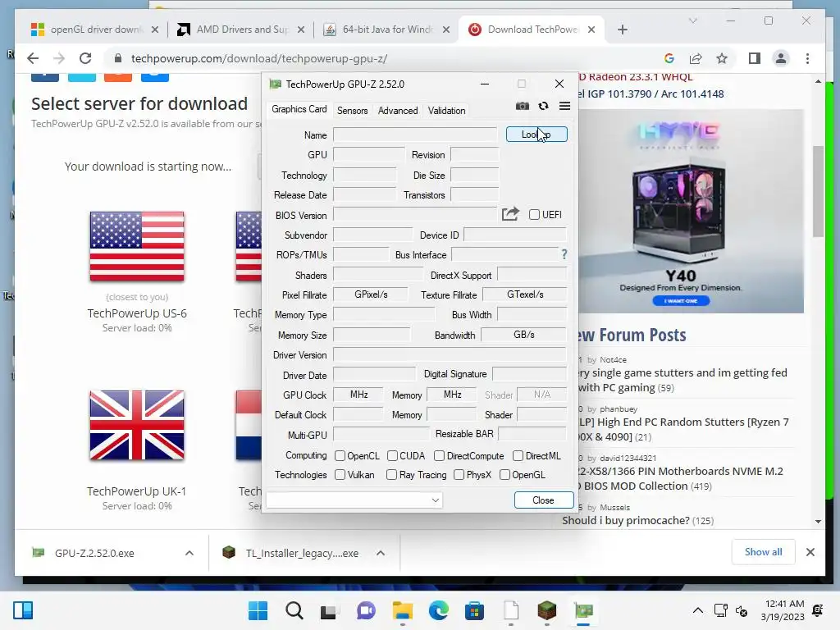Toggle the OpenGL technology checkbox
The image size is (840, 630).
(504, 475)
